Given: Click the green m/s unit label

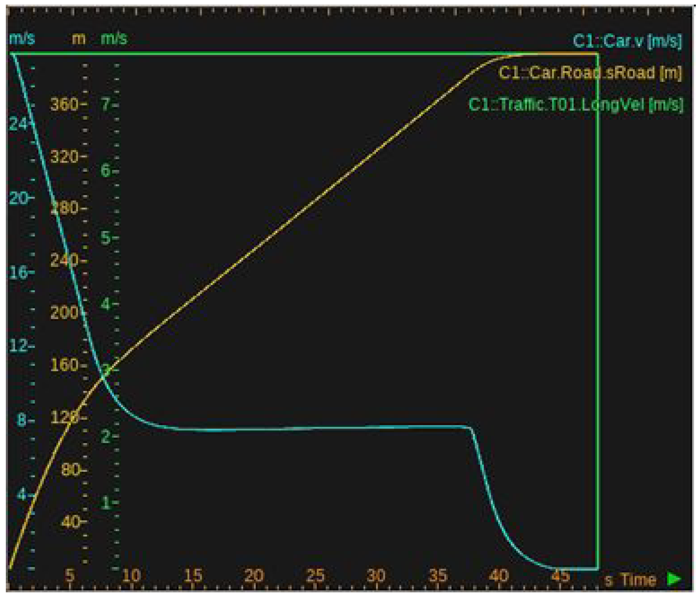Looking at the screenshot, I should (x=114, y=38).
